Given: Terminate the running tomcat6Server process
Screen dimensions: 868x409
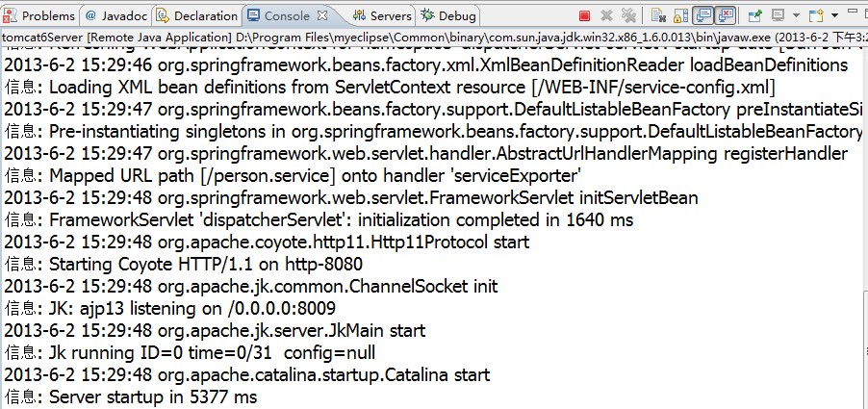Looking at the screenshot, I should [x=585, y=15].
